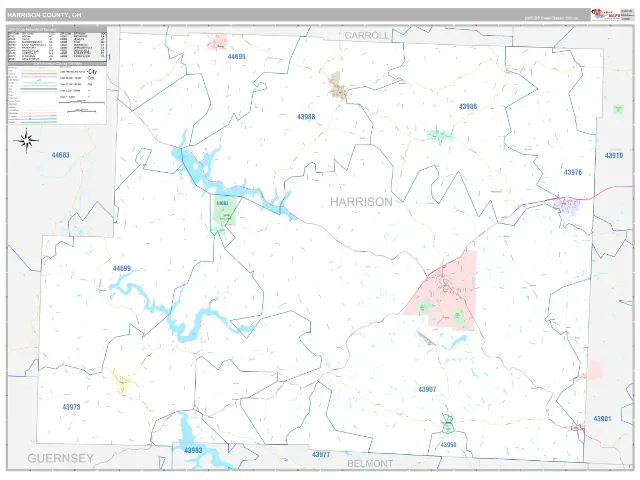Click the largest 'City' sample in legend

point(92,71)
